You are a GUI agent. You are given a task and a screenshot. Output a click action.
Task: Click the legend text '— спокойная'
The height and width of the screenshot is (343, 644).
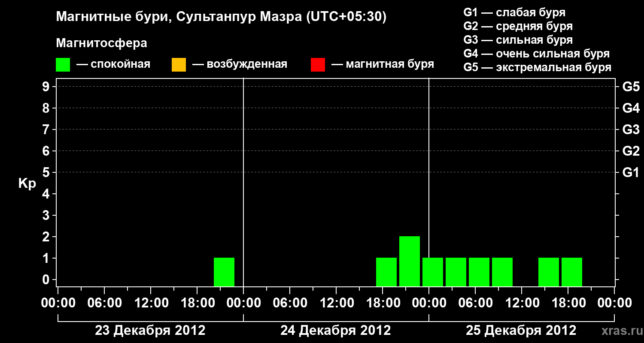113,64
